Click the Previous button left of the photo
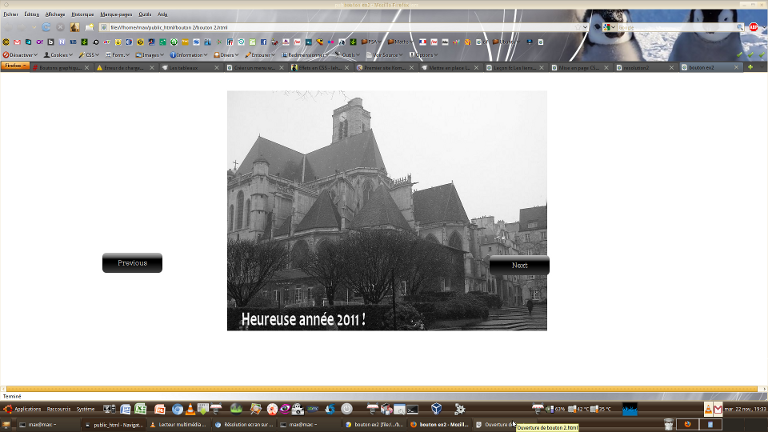 [132, 263]
